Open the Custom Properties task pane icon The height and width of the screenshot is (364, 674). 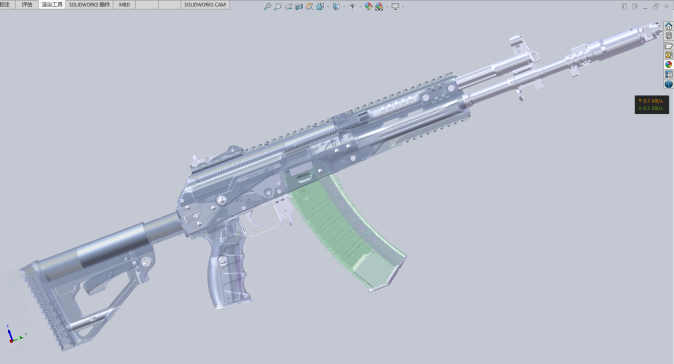point(668,74)
